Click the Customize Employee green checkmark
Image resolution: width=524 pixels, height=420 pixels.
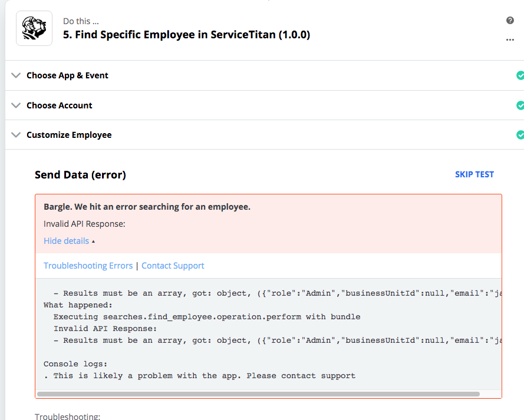click(x=520, y=135)
